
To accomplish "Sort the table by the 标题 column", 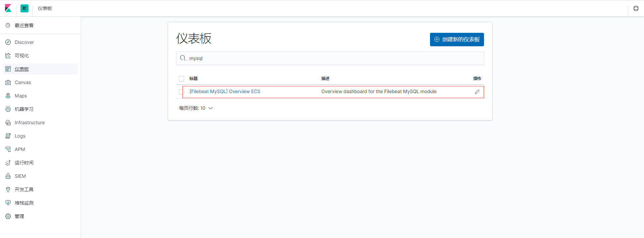I will coord(194,79).
